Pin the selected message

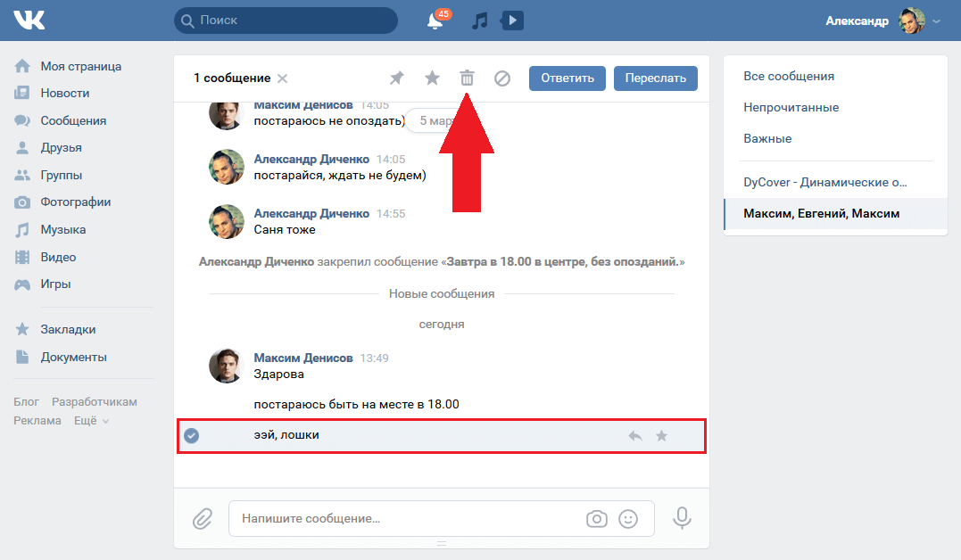coord(396,78)
